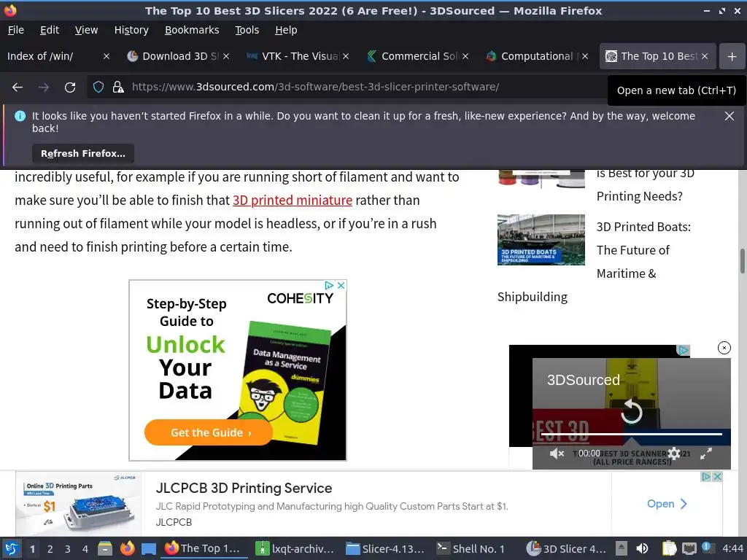
Task: Unmute the floating video
Action: point(557,454)
